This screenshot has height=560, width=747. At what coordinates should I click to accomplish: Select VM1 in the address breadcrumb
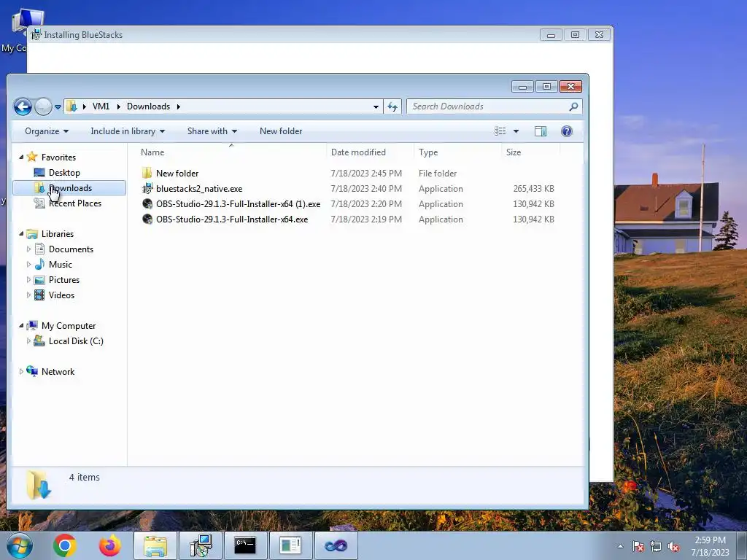(101, 106)
